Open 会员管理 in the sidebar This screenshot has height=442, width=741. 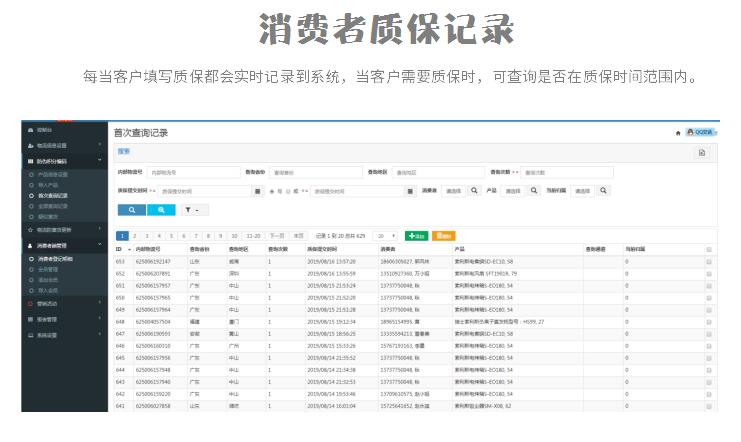coord(48,269)
